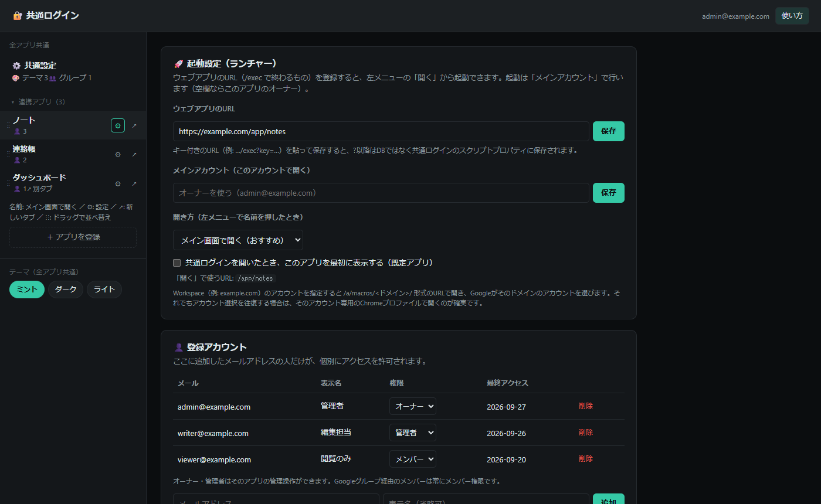Image resolution: width=821 pixels, height=504 pixels.
Task: Launch ノート in a new tab via arrow icon
Action: pyautogui.click(x=134, y=125)
